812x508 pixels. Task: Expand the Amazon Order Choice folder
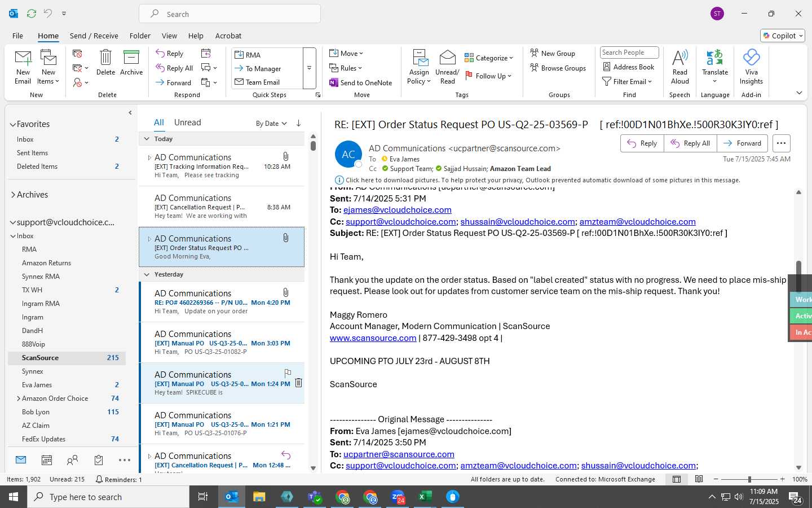(19, 398)
